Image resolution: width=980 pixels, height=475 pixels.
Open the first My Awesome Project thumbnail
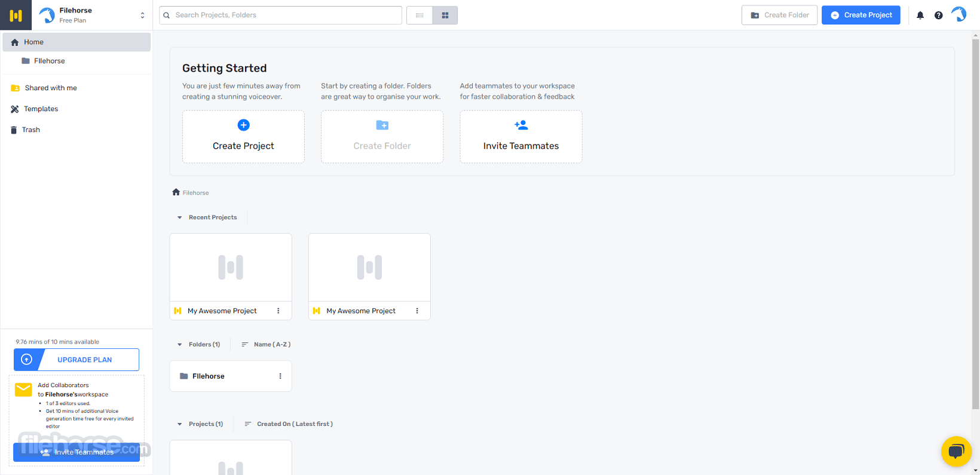tap(231, 267)
